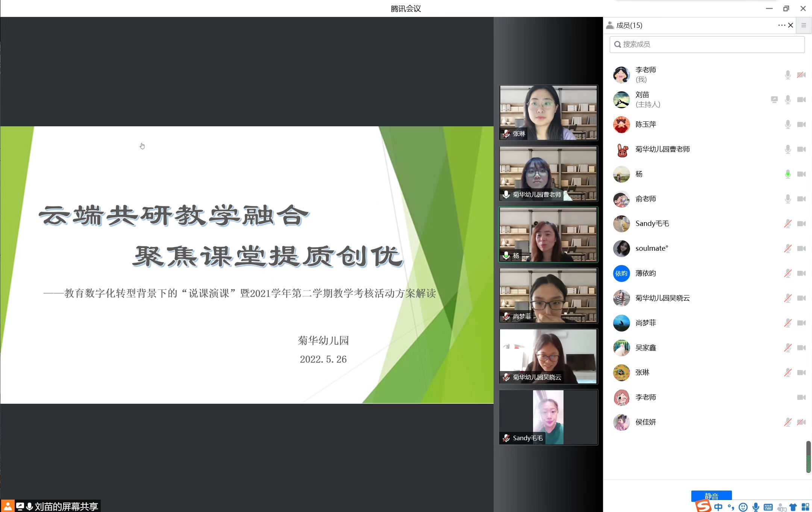Click 侯佳妍's disabled camera icon
Screen dimensions: 812x512
pyautogui.click(x=801, y=422)
